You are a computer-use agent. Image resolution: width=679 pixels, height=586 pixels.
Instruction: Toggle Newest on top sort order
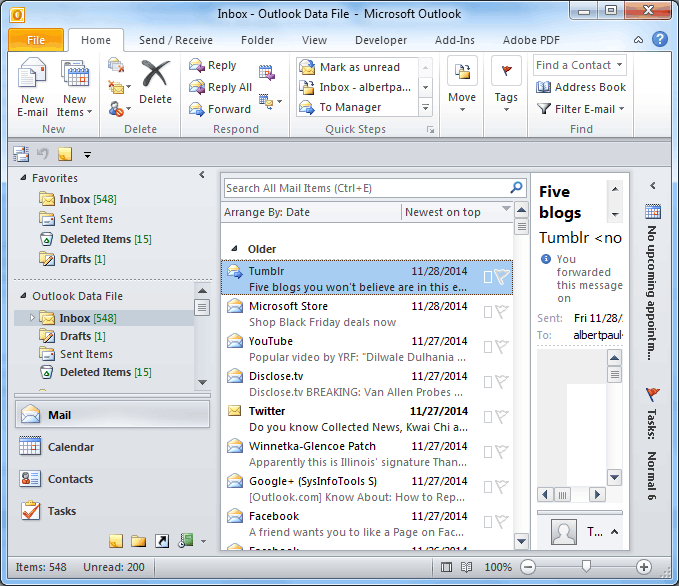[x=457, y=212]
